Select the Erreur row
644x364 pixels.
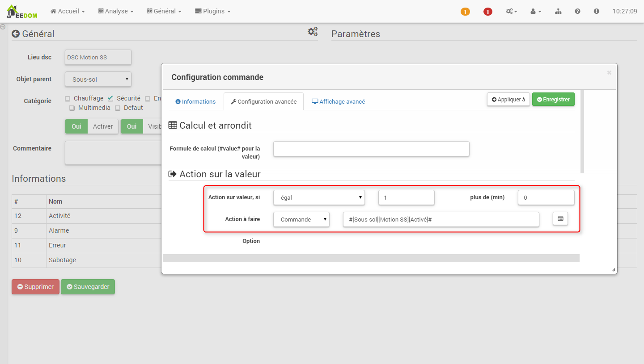[x=86, y=245]
